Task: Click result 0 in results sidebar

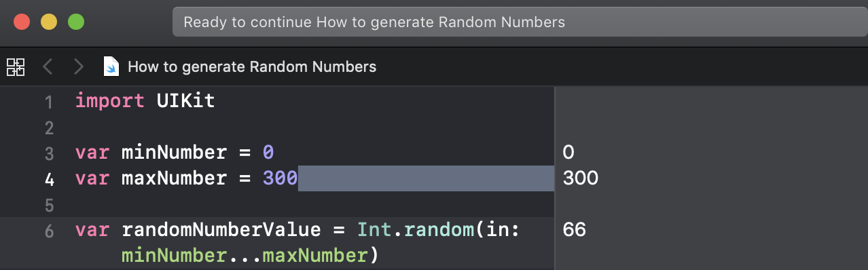Action: tap(568, 153)
